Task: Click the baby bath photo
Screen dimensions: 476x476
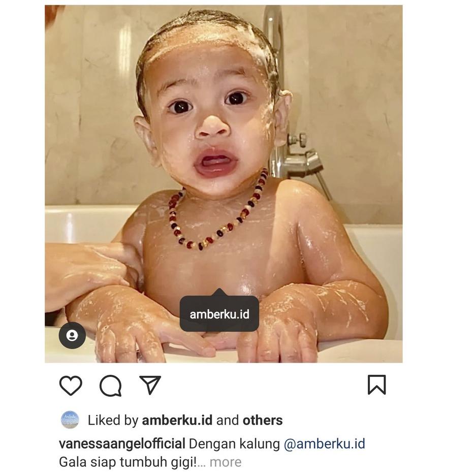Action: coord(224,184)
